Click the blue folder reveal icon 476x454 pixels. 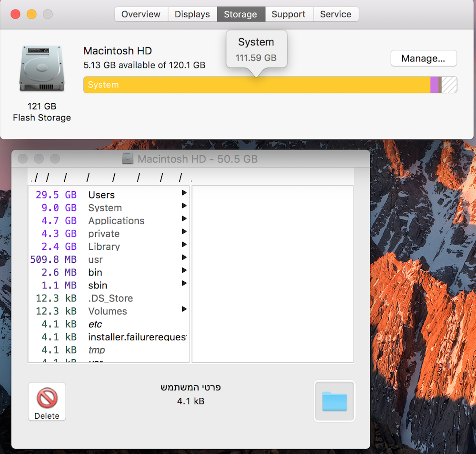pos(334,401)
